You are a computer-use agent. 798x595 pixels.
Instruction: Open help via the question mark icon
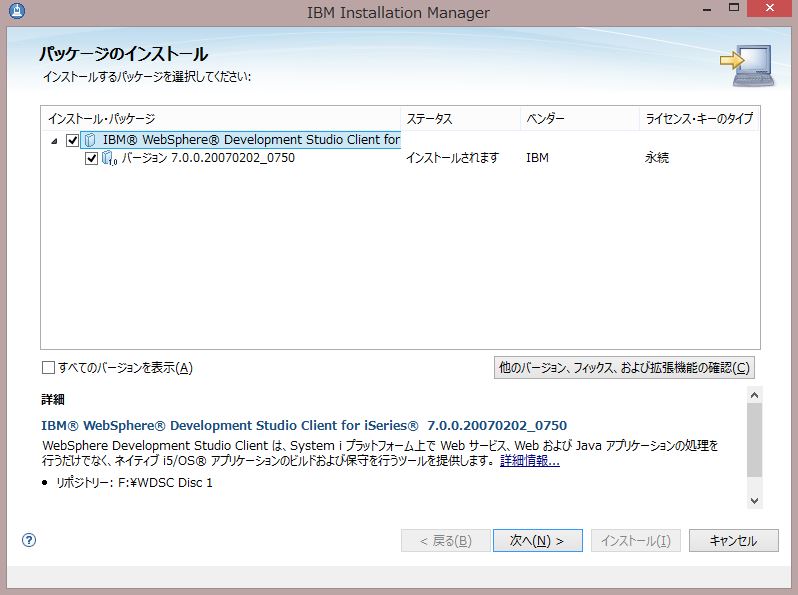pyautogui.click(x=29, y=540)
